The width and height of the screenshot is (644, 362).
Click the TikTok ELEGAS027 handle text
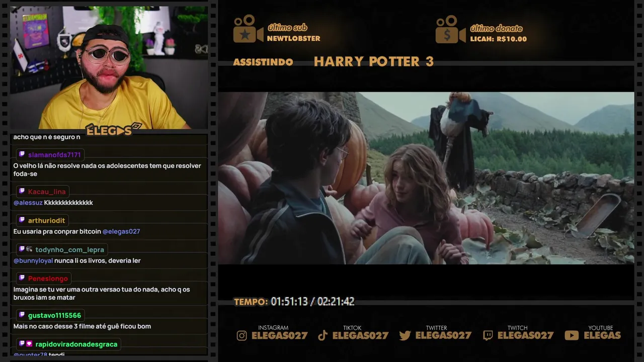coord(361,335)
